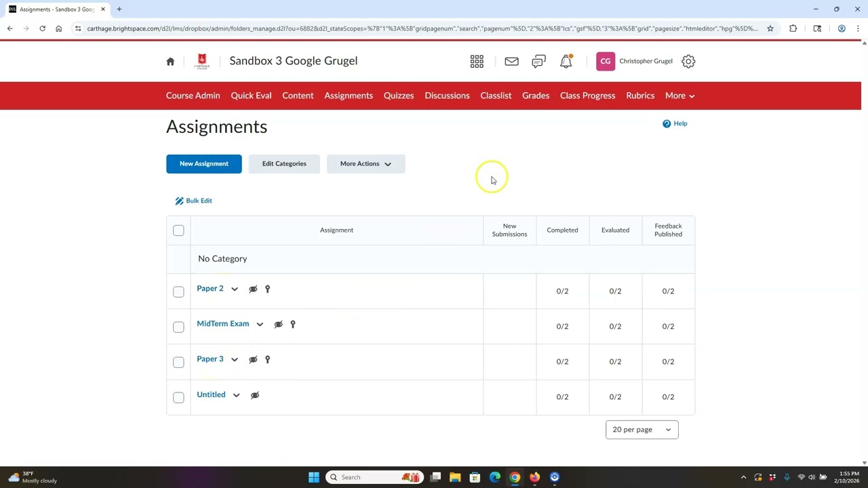Open the More navbar dropdown
The height and width of the screenshot is (488, 868).
[679, 96]
